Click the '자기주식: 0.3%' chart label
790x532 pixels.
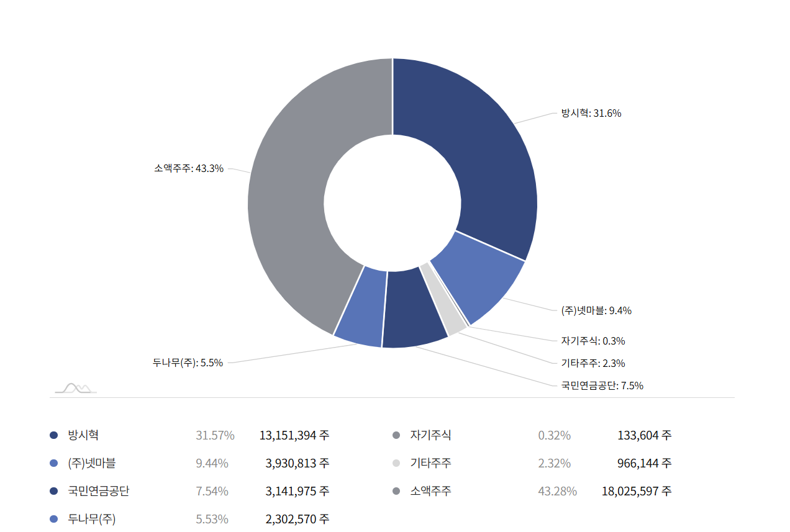click(592, 341)
